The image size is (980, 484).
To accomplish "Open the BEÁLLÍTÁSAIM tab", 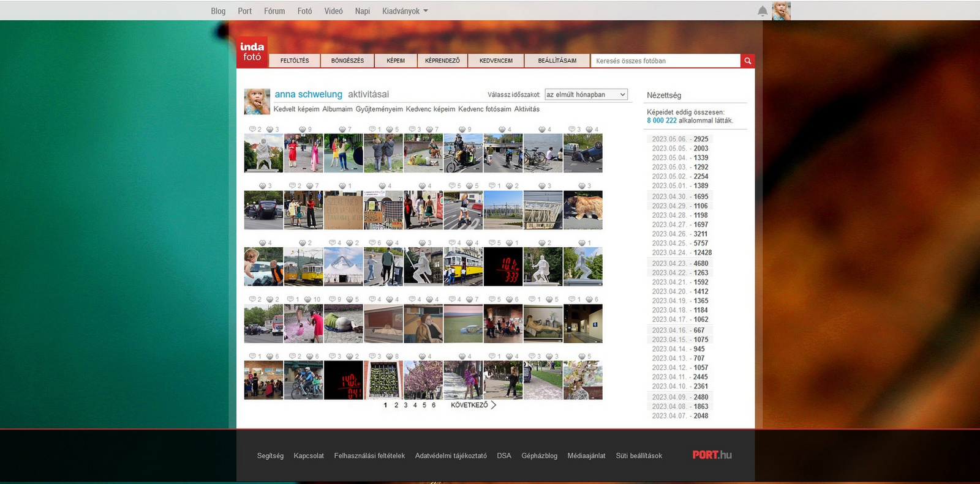I will [557, 61].
